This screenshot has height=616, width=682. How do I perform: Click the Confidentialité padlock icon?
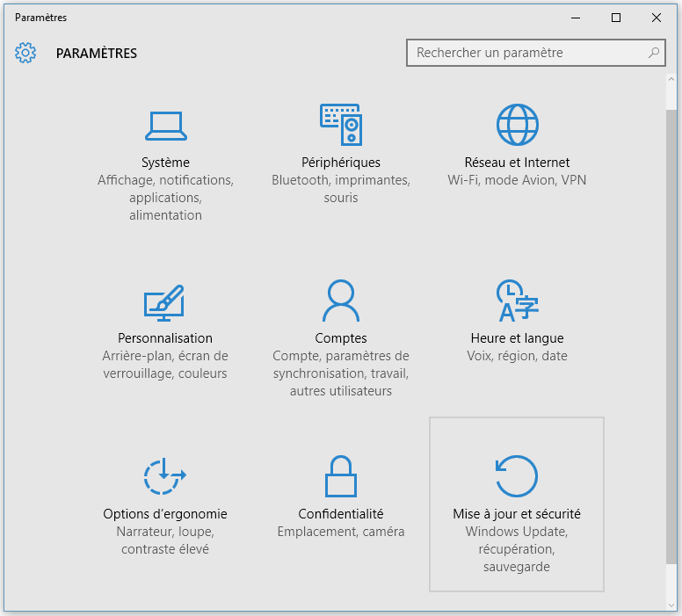pyautogui.click(x=341, y=476)
